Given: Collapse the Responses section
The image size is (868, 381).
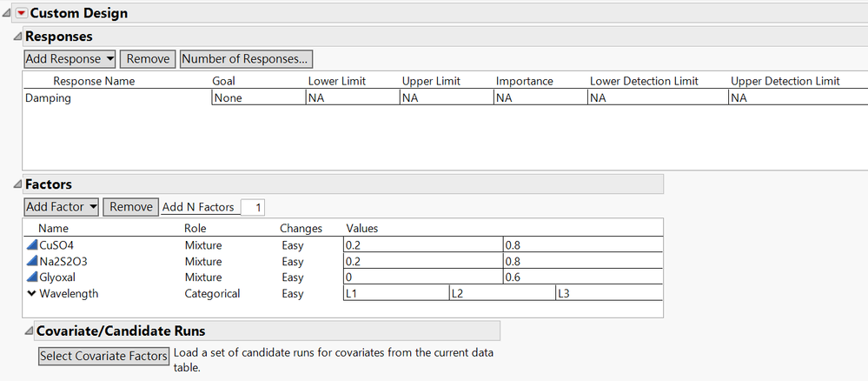Looking at the screenshot, I should 18,37.
